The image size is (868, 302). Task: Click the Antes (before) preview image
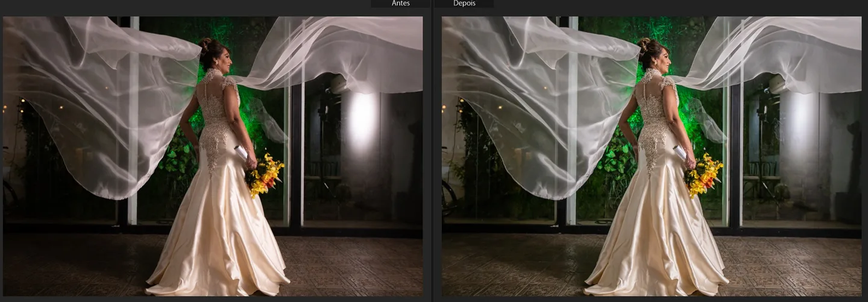point(213,156)
